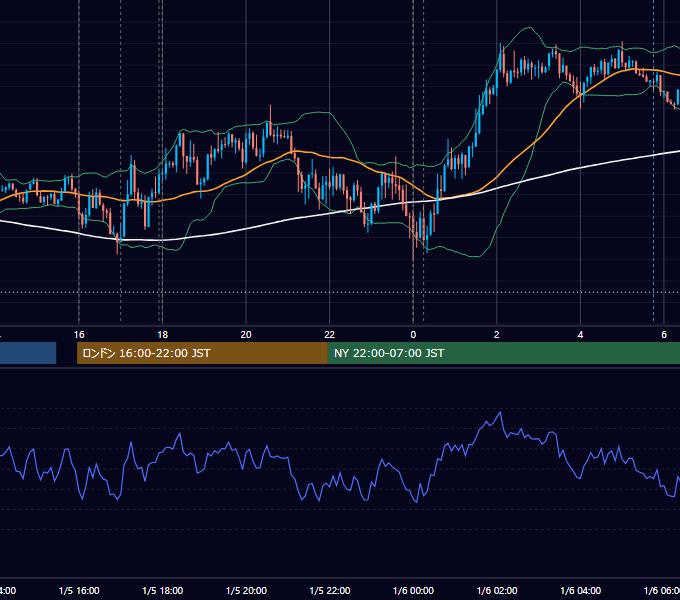The height and width of the screenshot is (600, 680).
Task: Click the 1/5 16:00 label on bottom axis
Action: pos(79,591)
